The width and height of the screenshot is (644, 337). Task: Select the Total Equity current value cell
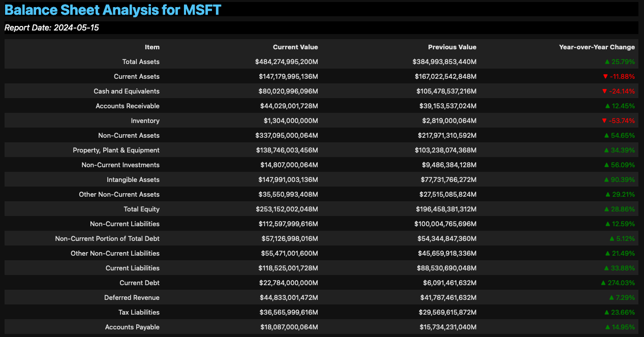(x=287, y=209)
